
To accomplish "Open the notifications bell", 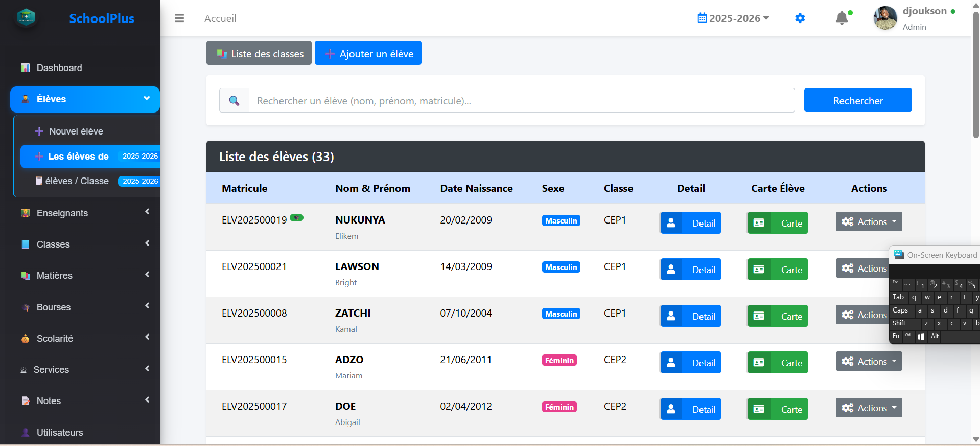I will coord(842,18).
